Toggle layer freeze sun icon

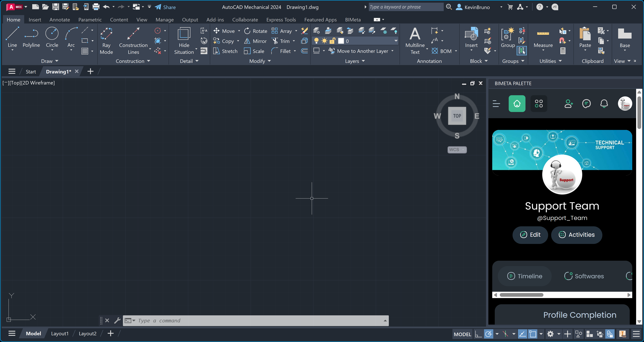coord(324,41)
